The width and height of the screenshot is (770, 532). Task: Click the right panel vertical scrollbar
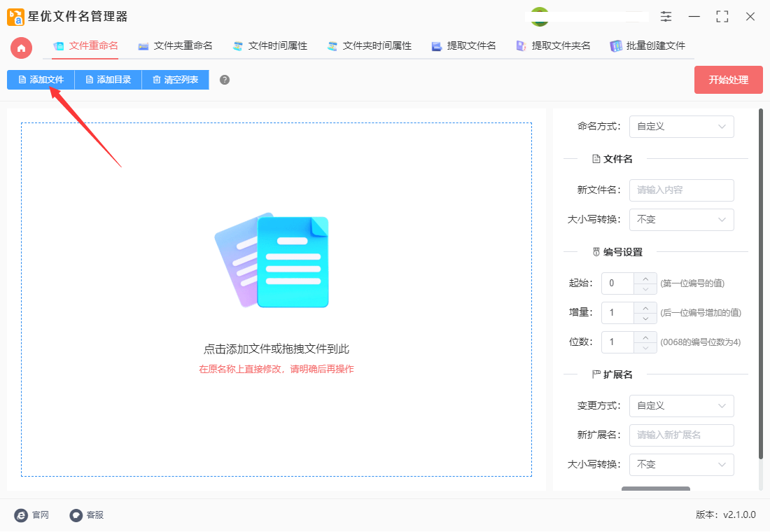point(761,284)
